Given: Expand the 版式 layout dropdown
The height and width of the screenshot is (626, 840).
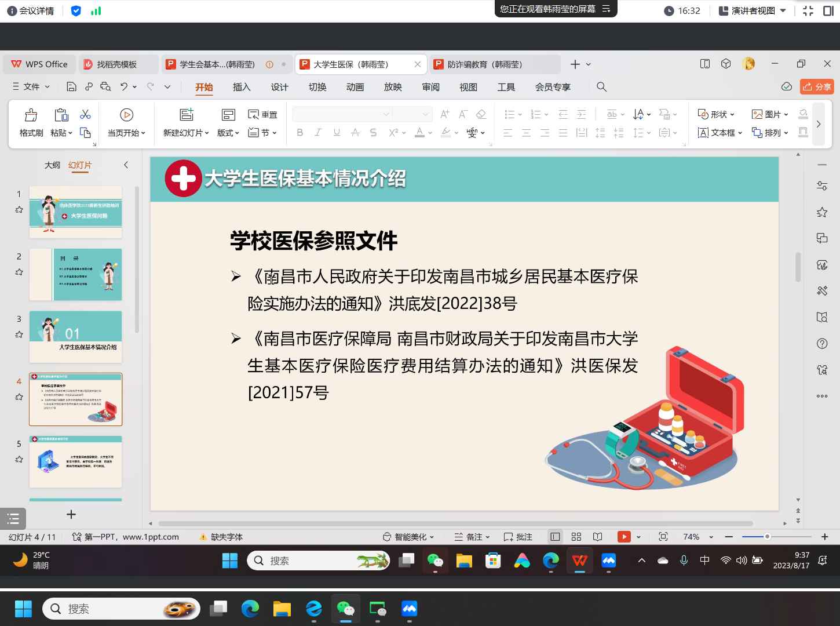Looking at the screenshot, I should pos(228,133).
